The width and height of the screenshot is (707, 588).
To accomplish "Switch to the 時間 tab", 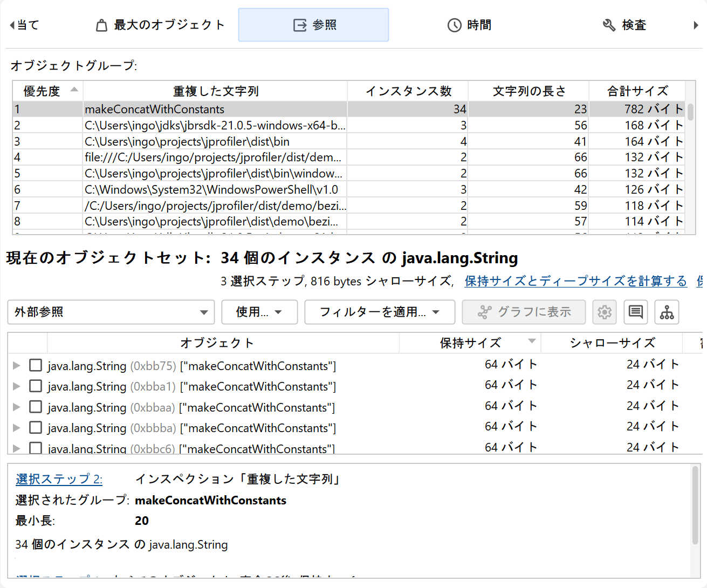I will pos(469,25).
